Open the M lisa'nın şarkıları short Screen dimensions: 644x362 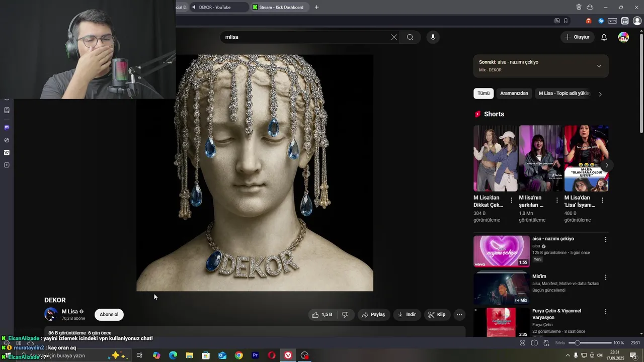point(540,158)
